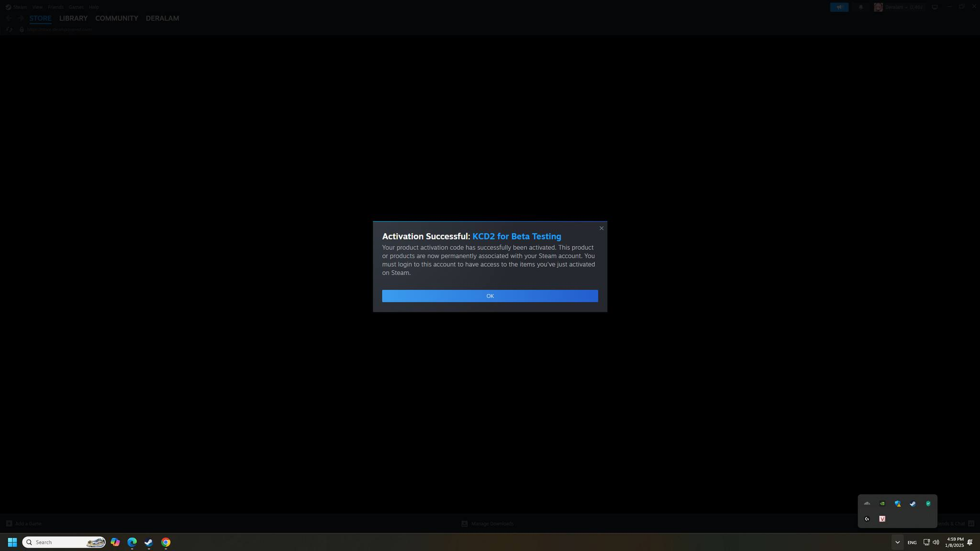
Task: Launch Google Chrome from the taskbar
Action: pos(166,542)
